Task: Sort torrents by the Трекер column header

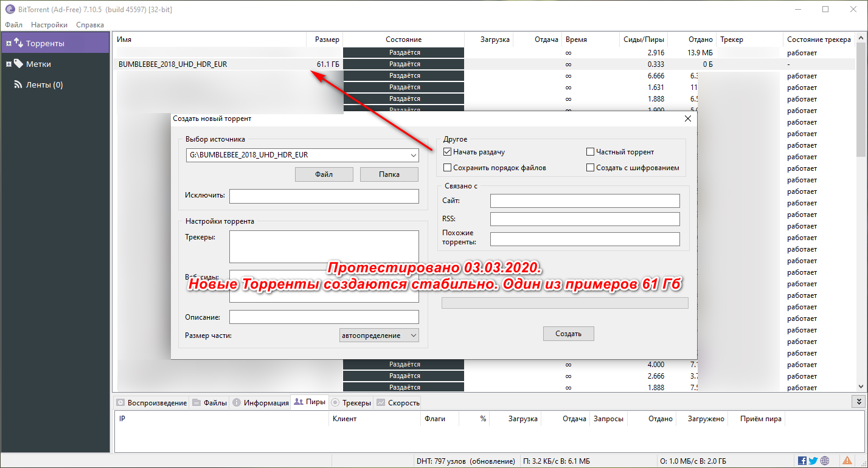Action: [x=750, y=40]
